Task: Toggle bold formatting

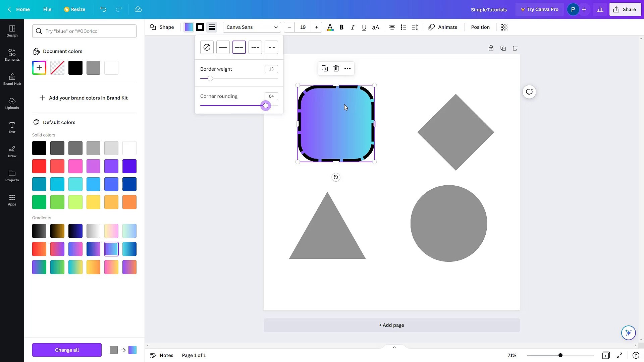Action: click(341, 27)
